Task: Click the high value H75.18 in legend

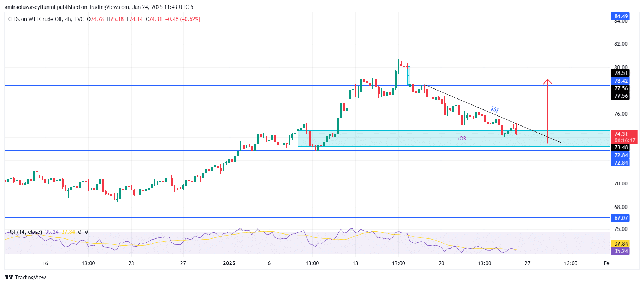Action: coord(115,19)
